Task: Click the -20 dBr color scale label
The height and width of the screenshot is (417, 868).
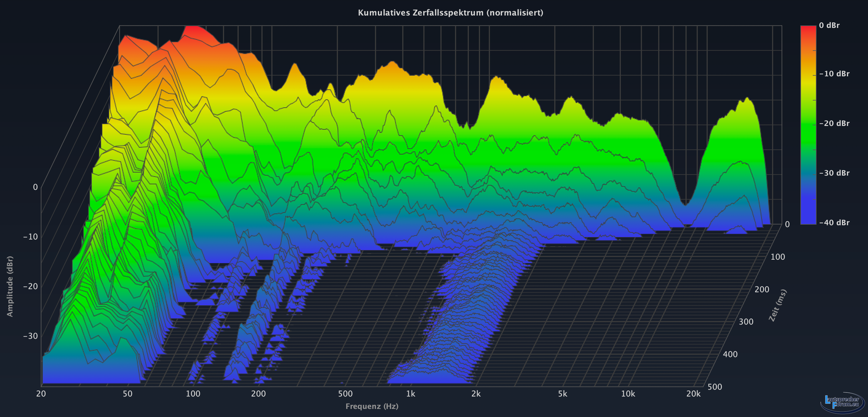Action: pyautogui.click(x=834, y=123)
